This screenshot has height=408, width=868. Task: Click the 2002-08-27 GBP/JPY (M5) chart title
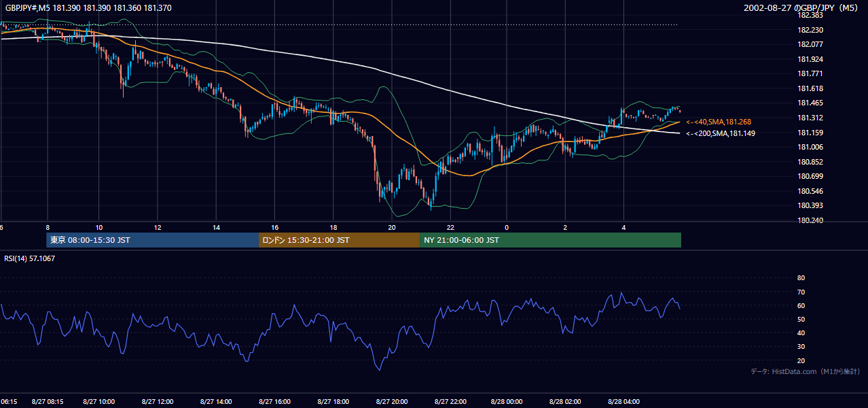coord(801,7)
